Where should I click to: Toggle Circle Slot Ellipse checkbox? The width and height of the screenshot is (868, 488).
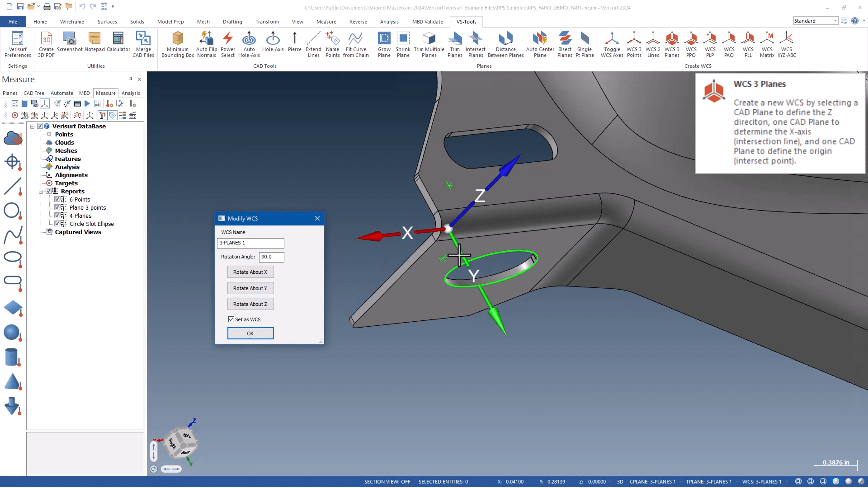57,224
